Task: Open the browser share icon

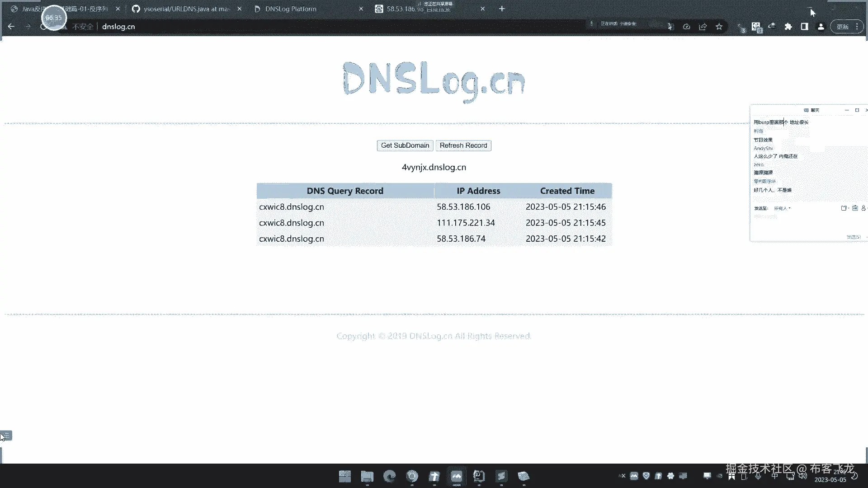Action: pos(703,27)
